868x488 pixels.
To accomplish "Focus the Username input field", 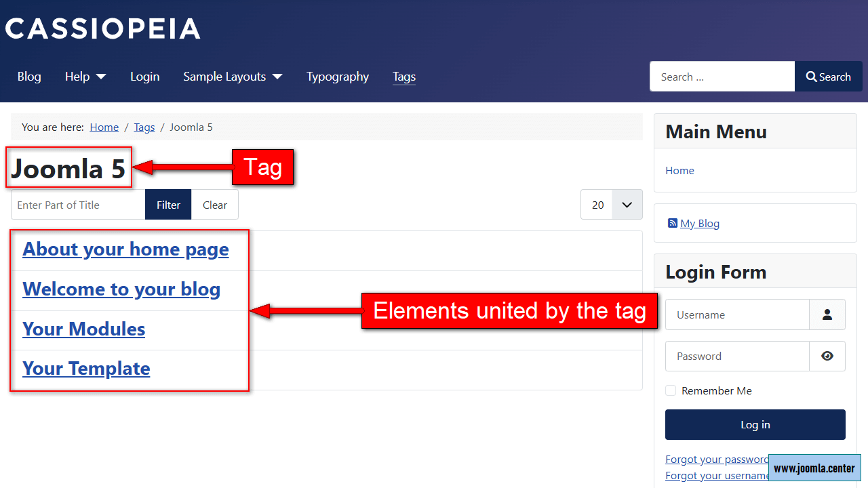I will pyautogui.click(x=737, y=314).
